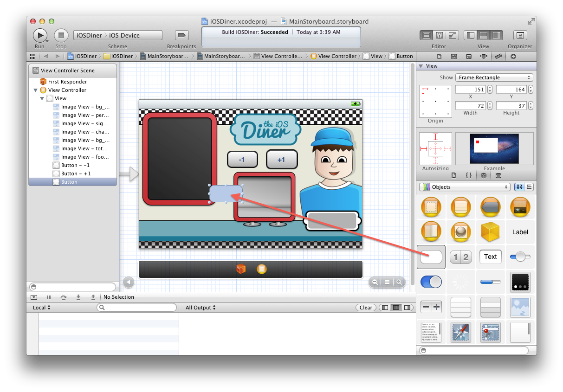Screen dimensions: 563x392
Task: Click the -1 button on canvas
Action: tap(242, 160)
